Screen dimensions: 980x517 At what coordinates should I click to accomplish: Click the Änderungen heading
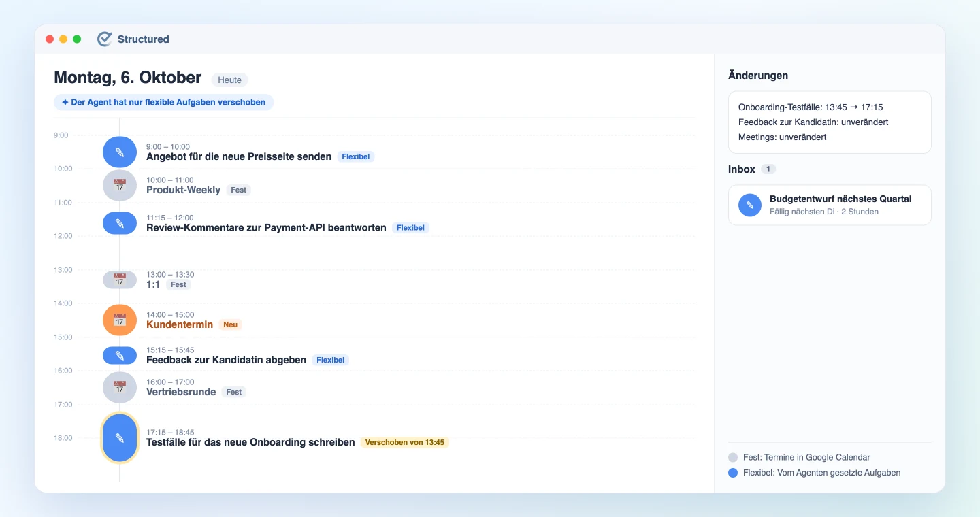pos(758,76)
